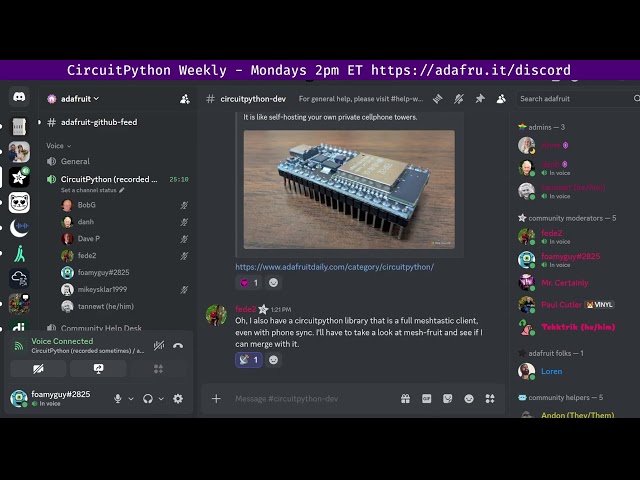Toggle heart reaction on newsletter message

[x=249, y=282]
